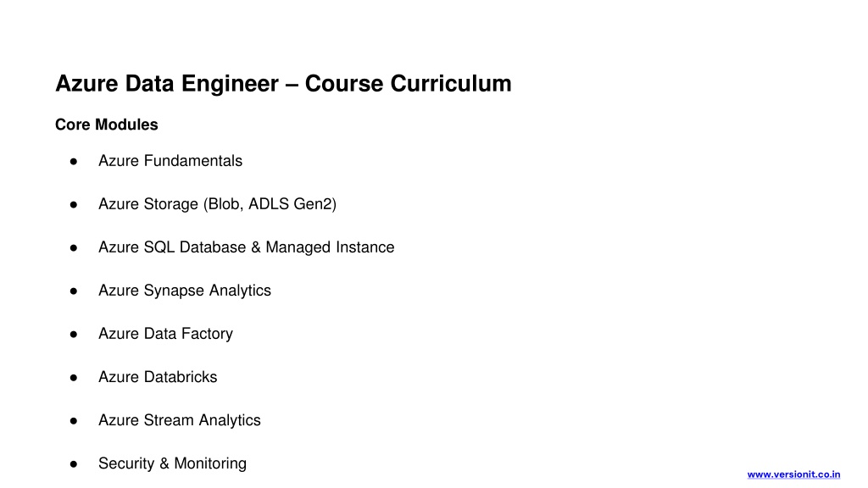Select the bullet next to Azure Data Factory
The width and height of the screenshot is (868, 488).
[x=75, y=335]
